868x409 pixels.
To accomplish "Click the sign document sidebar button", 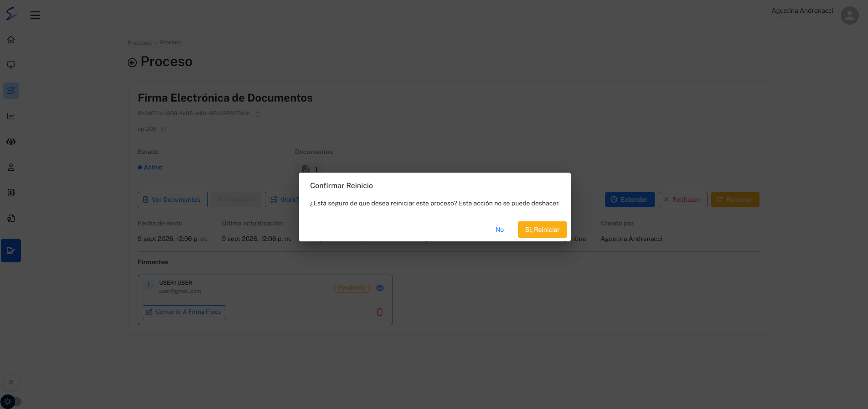I will [x=11, y=251].
